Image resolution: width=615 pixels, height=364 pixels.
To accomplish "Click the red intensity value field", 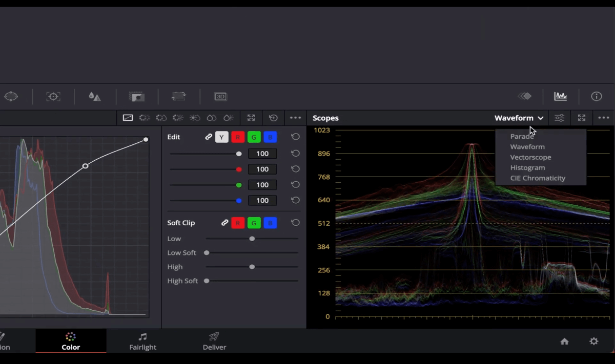I will click(262, 169).
